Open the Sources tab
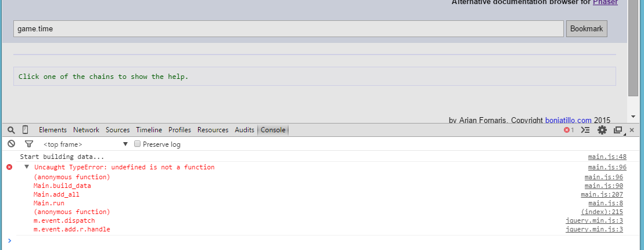The width and height of the screenshot is (644, 250). [117, 130]
